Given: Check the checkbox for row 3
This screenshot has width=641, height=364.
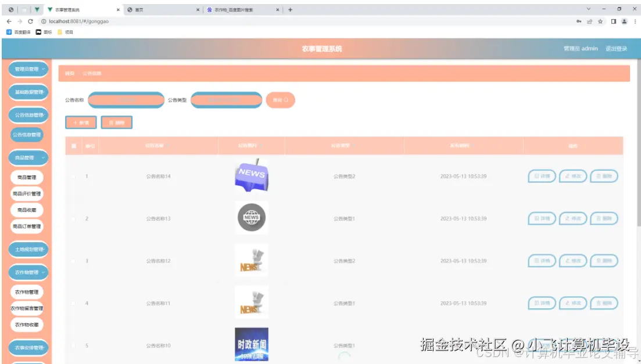Looking at the screenshot, I should point(74,261).
